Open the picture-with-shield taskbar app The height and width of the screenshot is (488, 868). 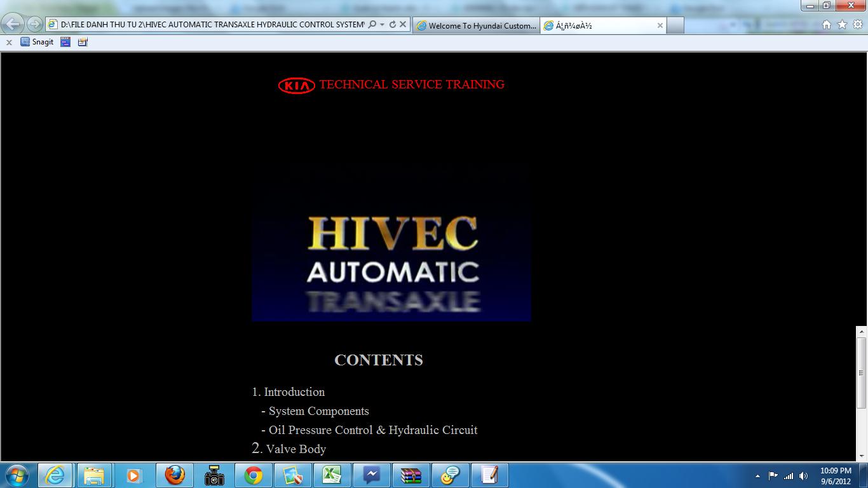(293, 475)
